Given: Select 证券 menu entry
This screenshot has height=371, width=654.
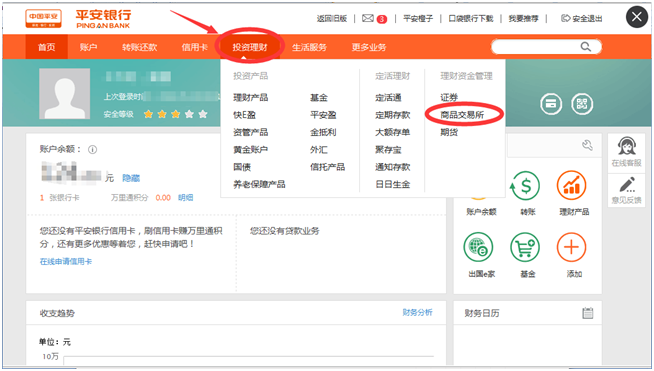Looking at the screenshot, I should tap(449, 98).
